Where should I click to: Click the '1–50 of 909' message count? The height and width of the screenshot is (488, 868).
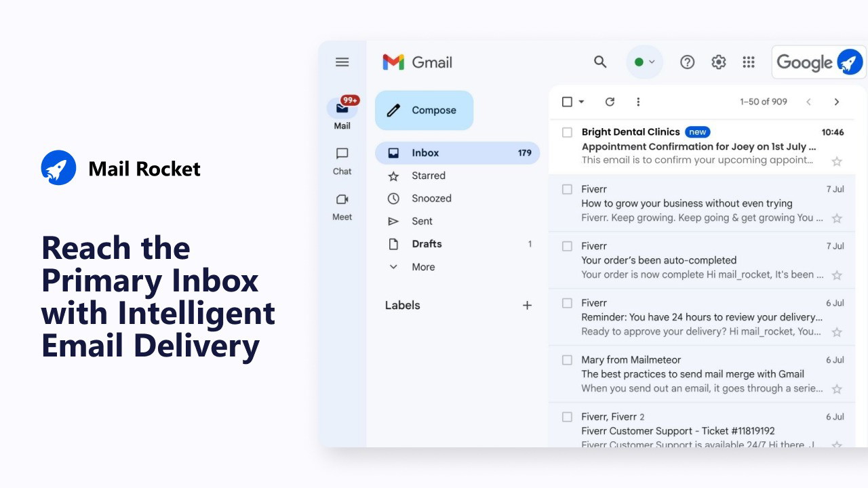click(x=764, y=102)
